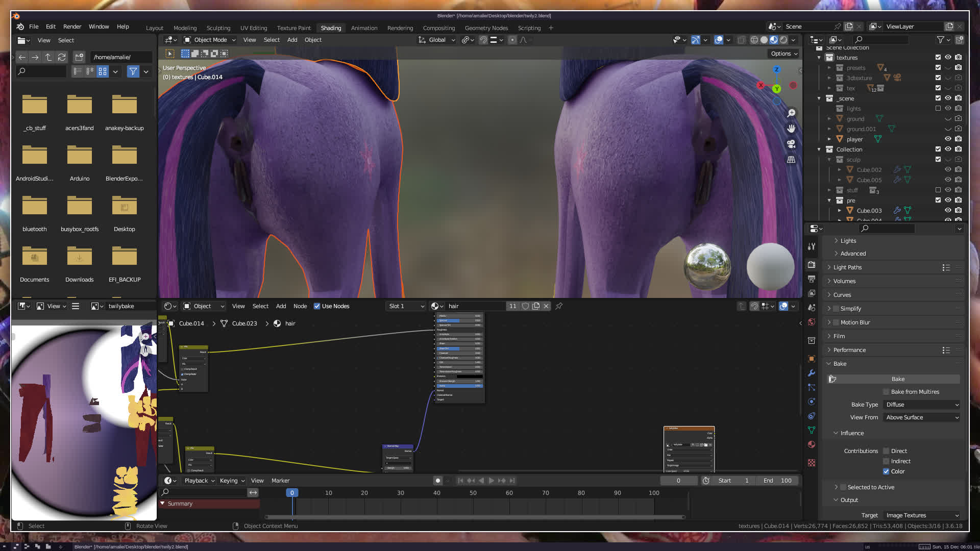The height and width of the screenshot is (551, 980).
Task: Click the viewport zoom magnifier icon
Action: [791, 113]
